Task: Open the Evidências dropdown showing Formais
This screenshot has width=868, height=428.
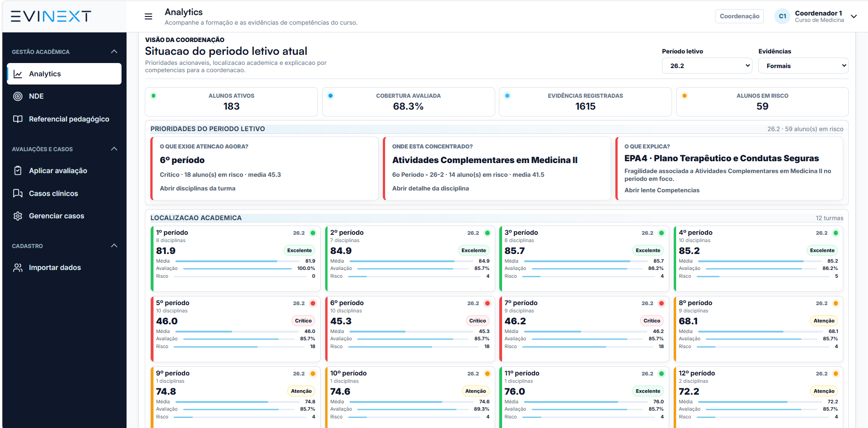Action: pos(803,66)
